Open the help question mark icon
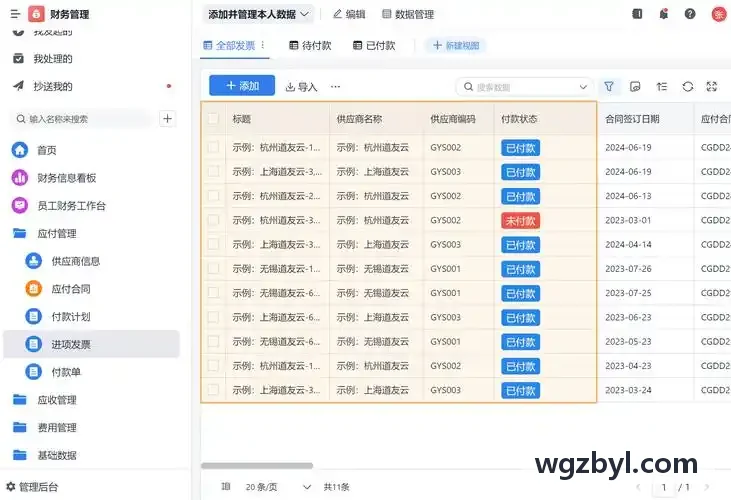This screenshot has width=731, height=500. tap(690, 14)
